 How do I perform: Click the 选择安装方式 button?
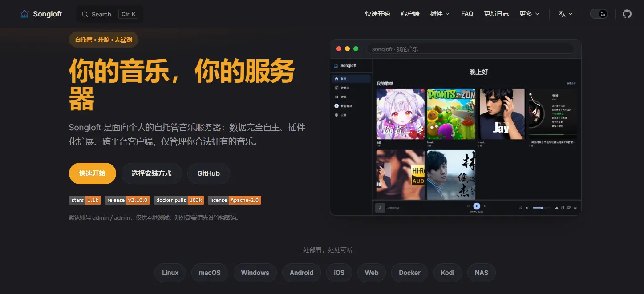tap(151, 173)
